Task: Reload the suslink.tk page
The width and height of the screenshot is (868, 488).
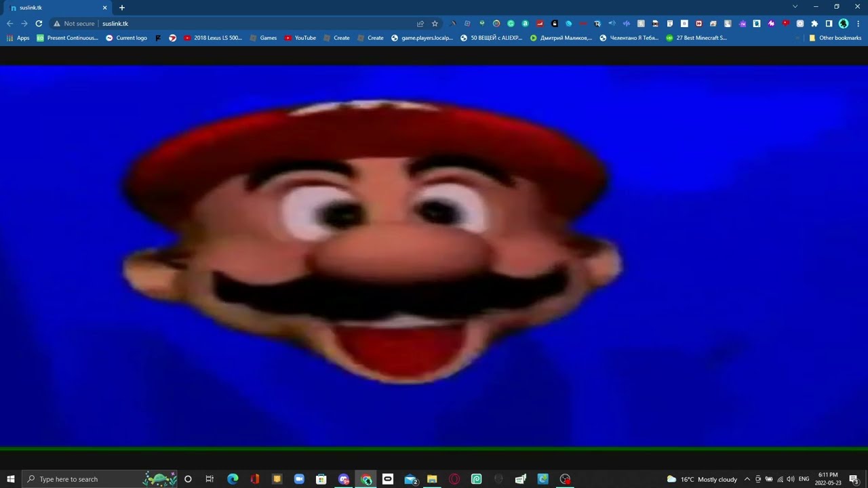Action: [x=39, y=23]
